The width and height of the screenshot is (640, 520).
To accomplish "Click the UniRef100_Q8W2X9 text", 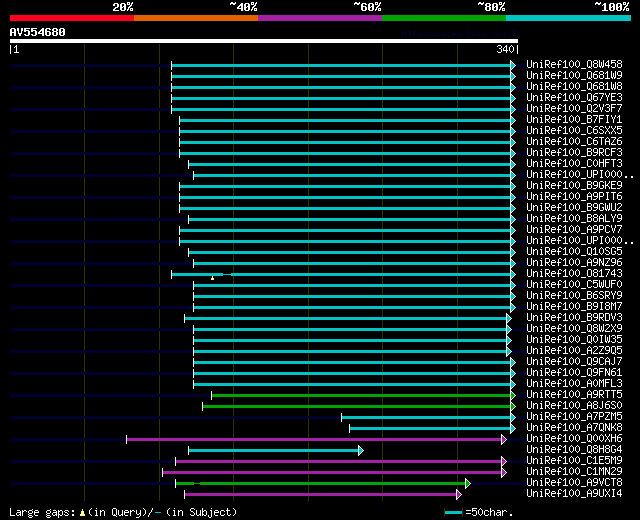I will [574, 329].
